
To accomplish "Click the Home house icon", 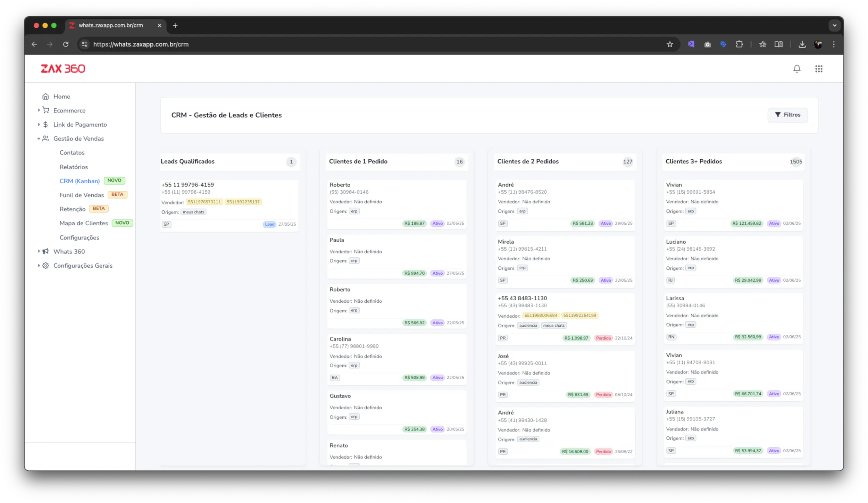I will [x=45, y=97].
